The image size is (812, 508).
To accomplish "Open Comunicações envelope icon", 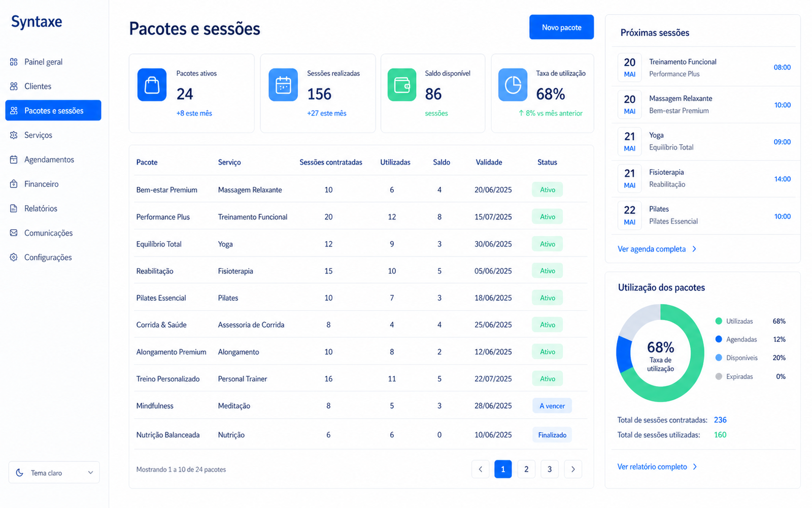I will coord(14,233).
